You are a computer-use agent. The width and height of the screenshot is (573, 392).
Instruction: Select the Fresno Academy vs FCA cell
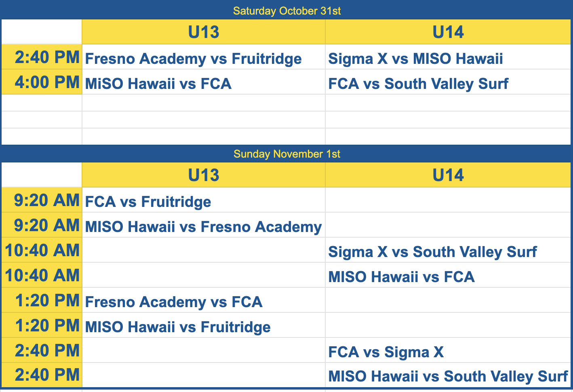[204, 300]
